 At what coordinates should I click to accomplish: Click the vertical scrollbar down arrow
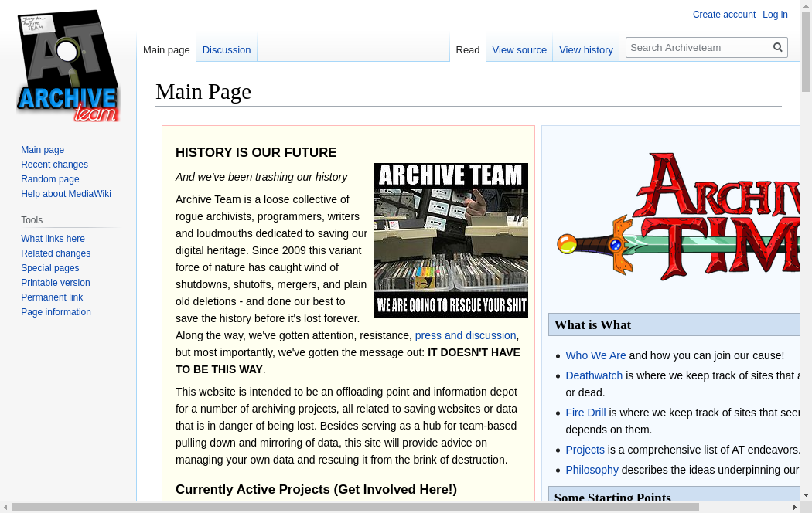(806, 495)
